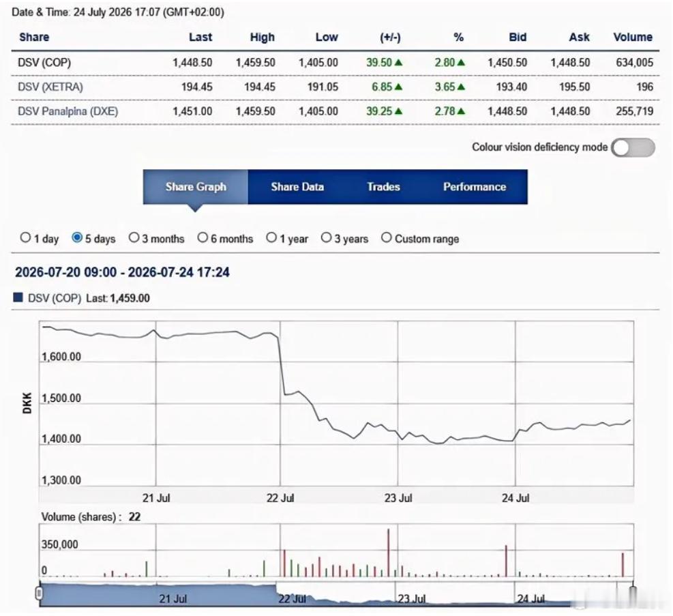The height and width of the screenshot is (616, 673).
Task: Click the DSV (COP) blue legend swatch
Action: click(x=18, y=297)
